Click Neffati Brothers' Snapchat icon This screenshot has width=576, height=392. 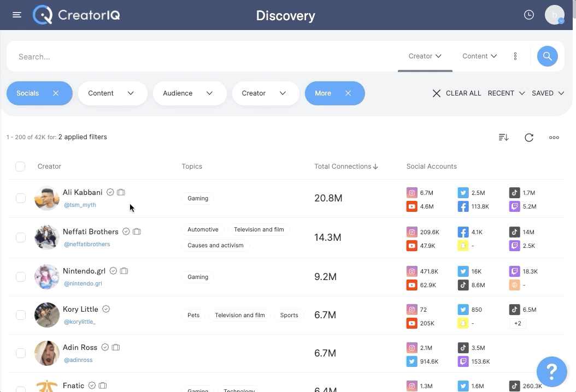click(463, 246)
